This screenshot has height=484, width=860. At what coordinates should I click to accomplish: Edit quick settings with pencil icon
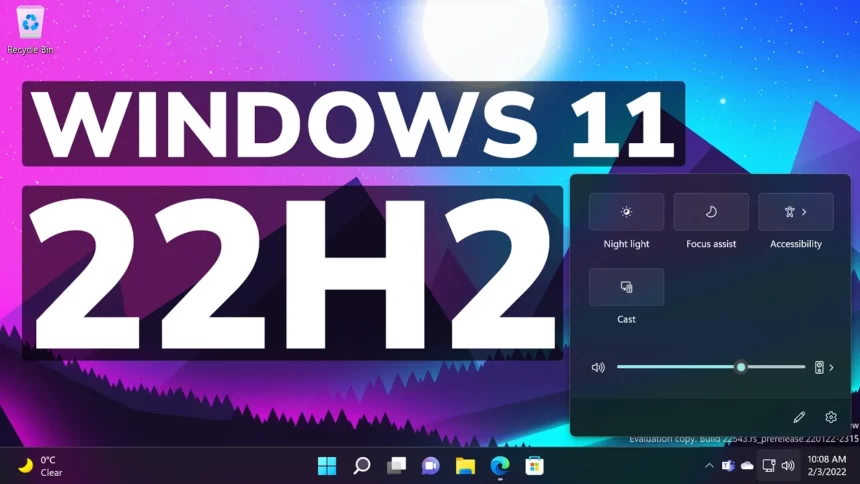799,417
